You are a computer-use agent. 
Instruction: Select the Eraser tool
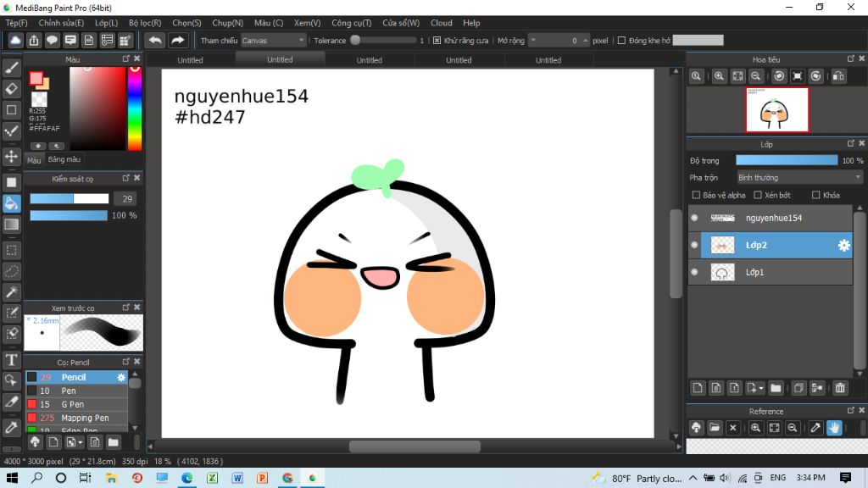click(12, 88)
